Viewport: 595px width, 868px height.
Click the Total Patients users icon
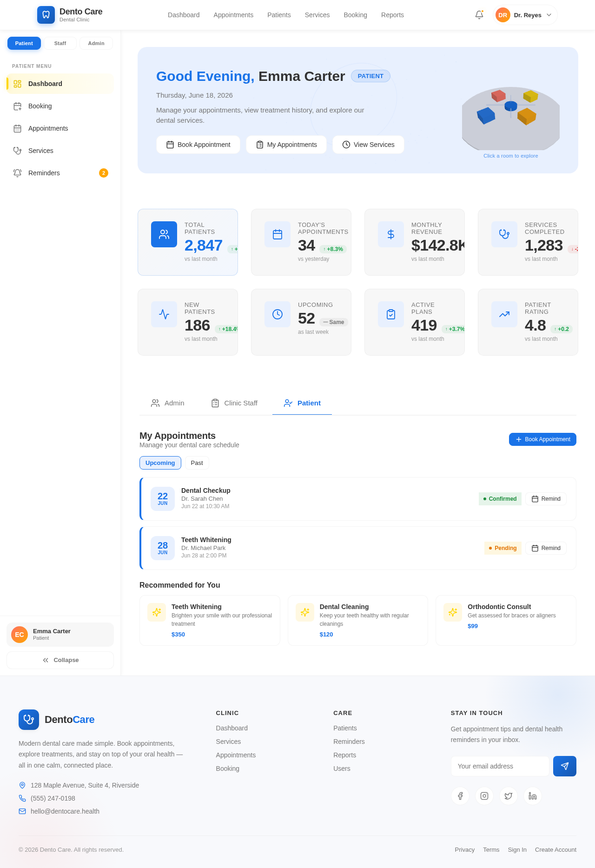[164, 234]
